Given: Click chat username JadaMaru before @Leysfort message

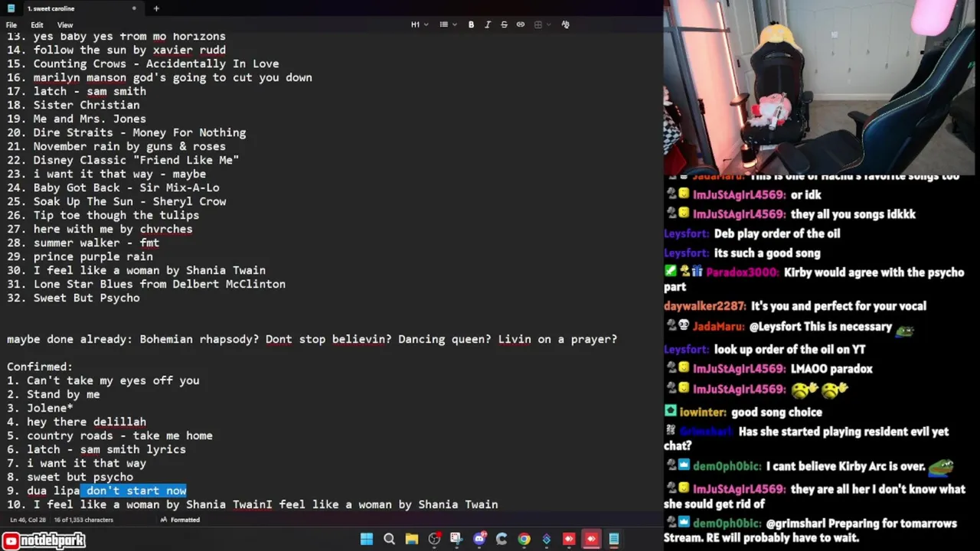Looking at the screenshot, I should [x=718, y=326].
